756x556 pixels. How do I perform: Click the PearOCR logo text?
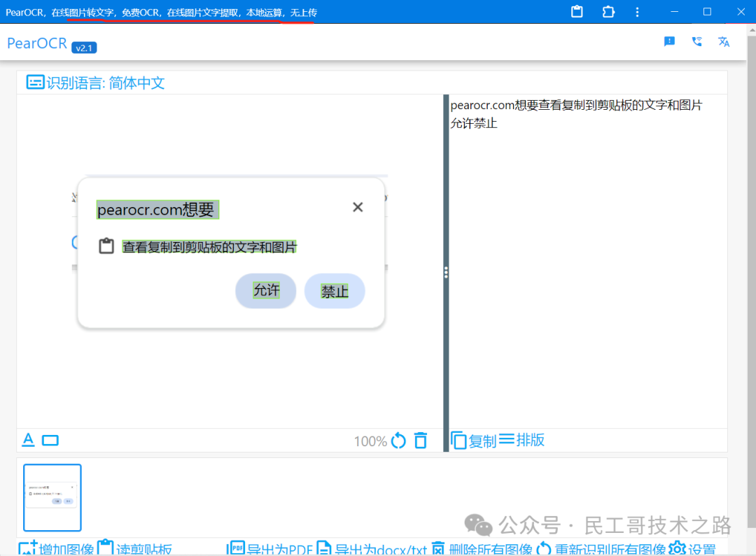coord(37,43)
